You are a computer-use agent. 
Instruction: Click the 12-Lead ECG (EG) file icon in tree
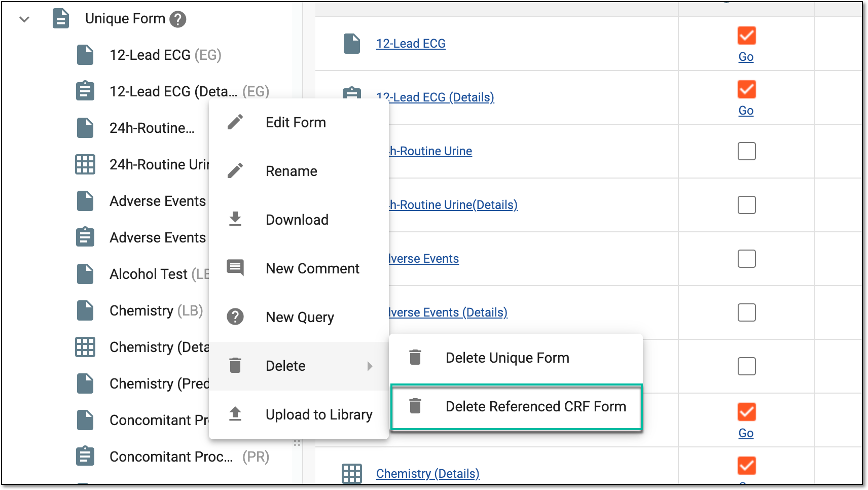[x=85, y=55]
